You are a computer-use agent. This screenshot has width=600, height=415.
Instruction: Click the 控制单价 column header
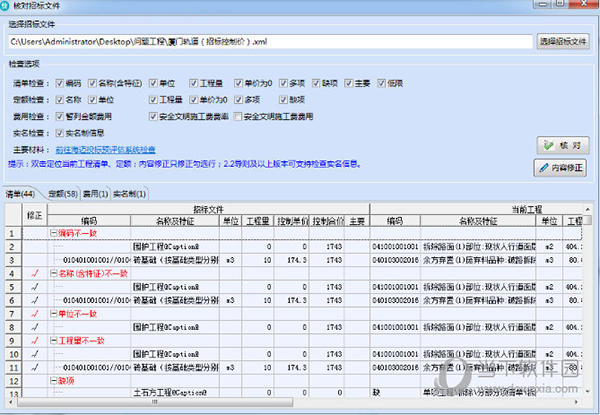tap(292, 221)
